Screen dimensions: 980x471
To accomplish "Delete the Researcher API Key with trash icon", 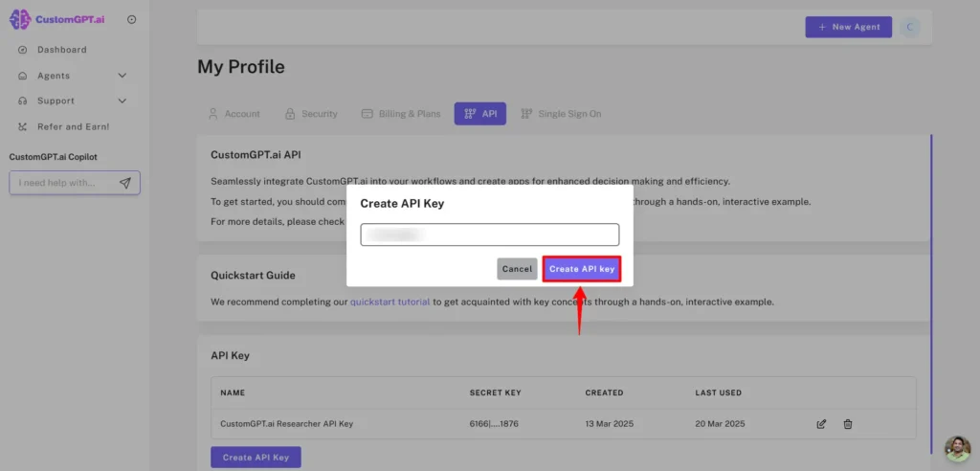I will (x=848, y=424).
